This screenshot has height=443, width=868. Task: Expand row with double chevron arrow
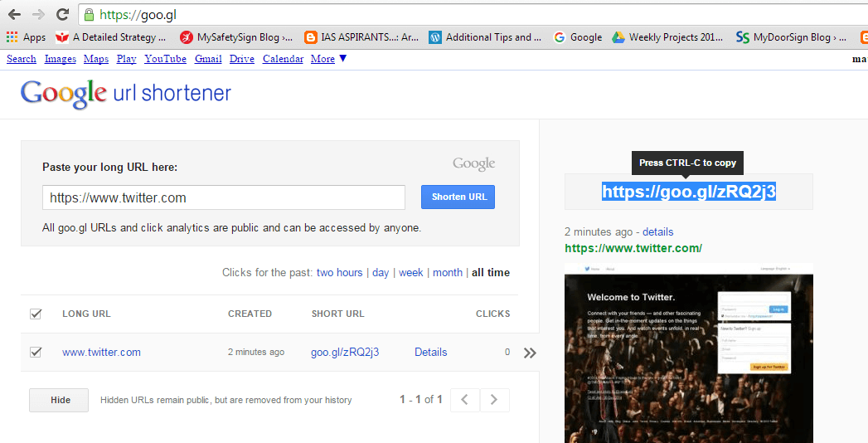[x=530, y=353]
